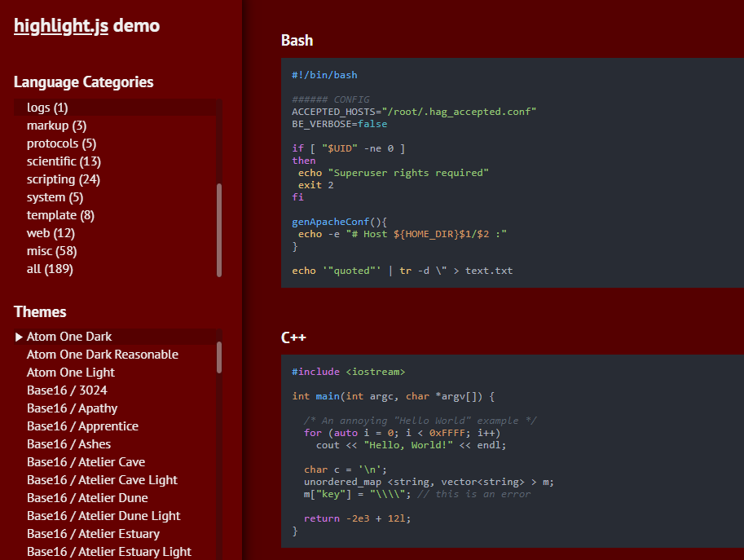Apply the Base16 / Atelier Cave Light theme
The height and width of the screenshot is (560, 744).
coord(102,480)
